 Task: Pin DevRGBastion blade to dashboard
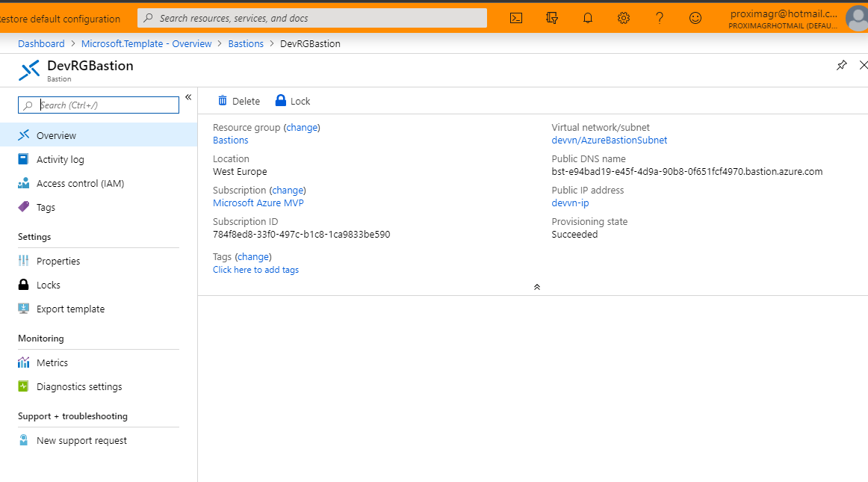841,65
